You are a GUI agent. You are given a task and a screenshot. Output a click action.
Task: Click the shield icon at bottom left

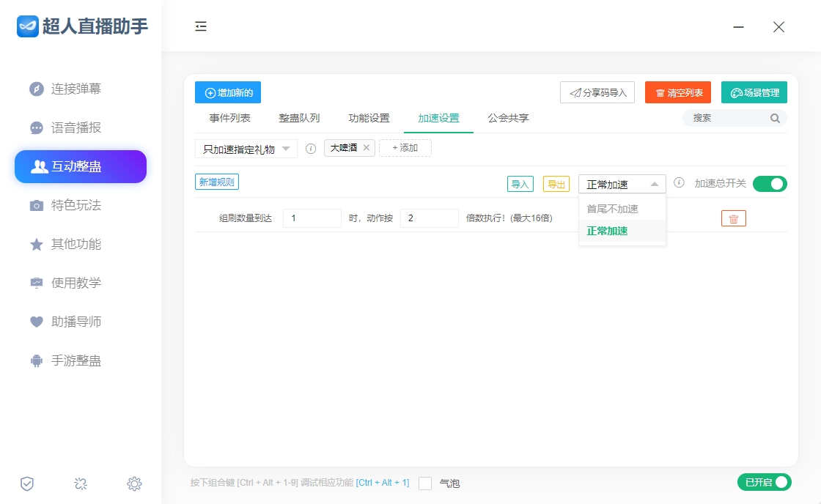coord(27,483)
